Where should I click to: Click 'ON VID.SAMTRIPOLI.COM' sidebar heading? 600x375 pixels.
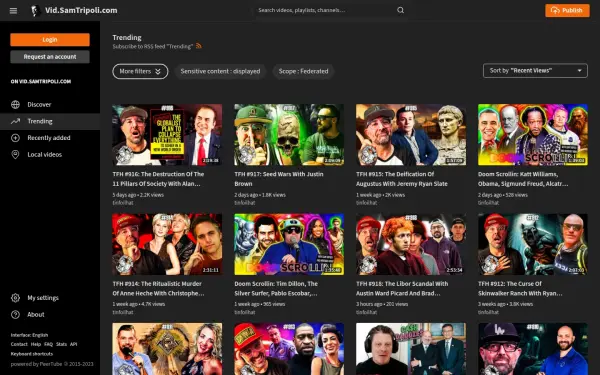[x=41, y=82]
